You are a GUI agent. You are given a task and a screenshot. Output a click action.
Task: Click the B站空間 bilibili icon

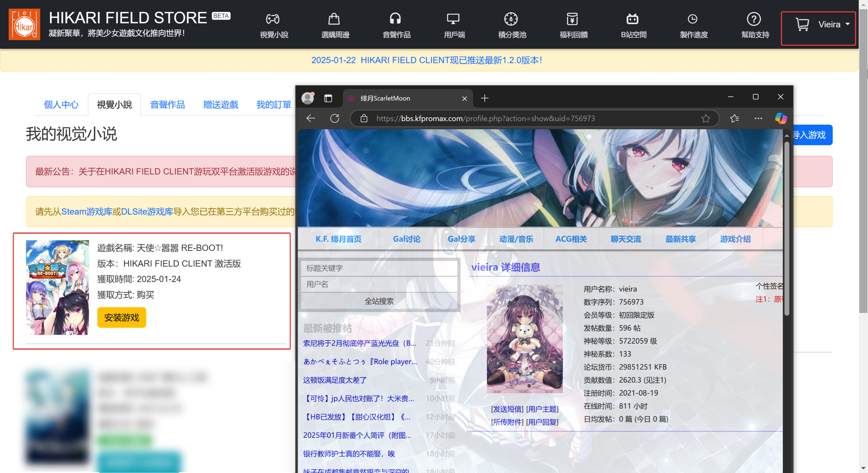coord(632,19)
